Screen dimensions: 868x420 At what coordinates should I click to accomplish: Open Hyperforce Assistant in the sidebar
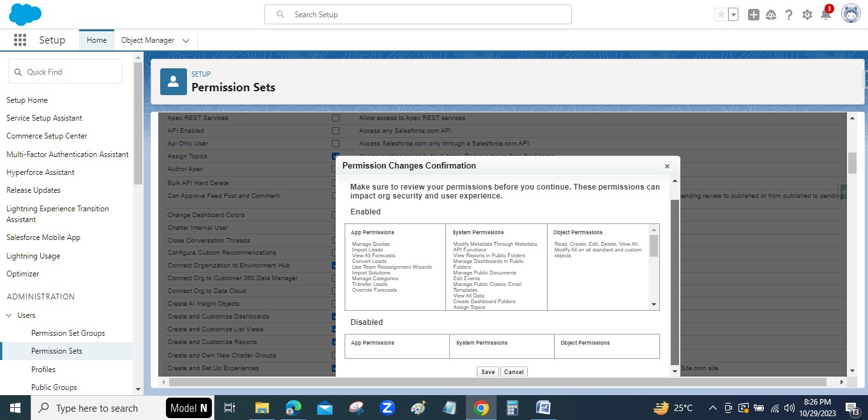click(40, 172)
